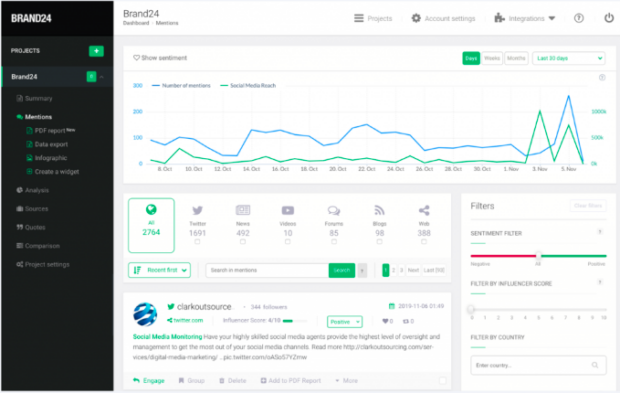The height and width of the screenshot is (393, 620).
Task: Open the Positive sentiment dropdown on the mention
Action: coord(345,321)
